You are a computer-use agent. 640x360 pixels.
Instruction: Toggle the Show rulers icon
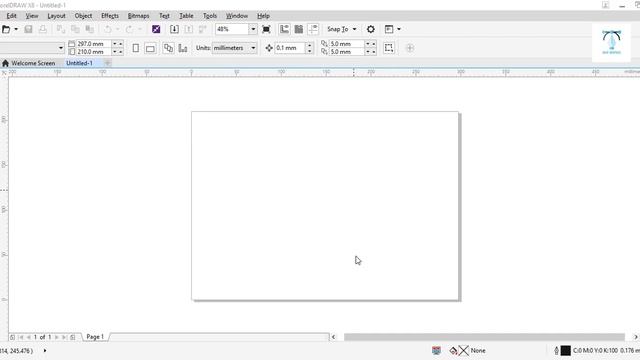284,29
